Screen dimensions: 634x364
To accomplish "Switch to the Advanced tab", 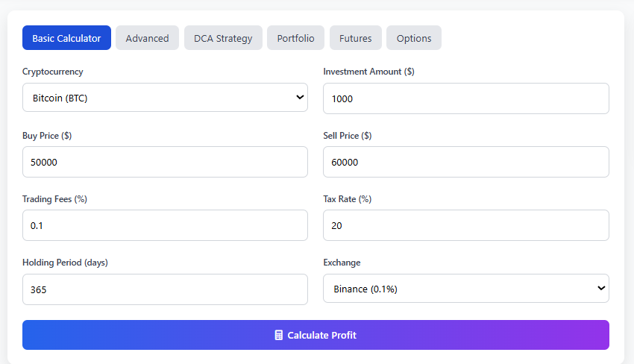I will [147, 38].
